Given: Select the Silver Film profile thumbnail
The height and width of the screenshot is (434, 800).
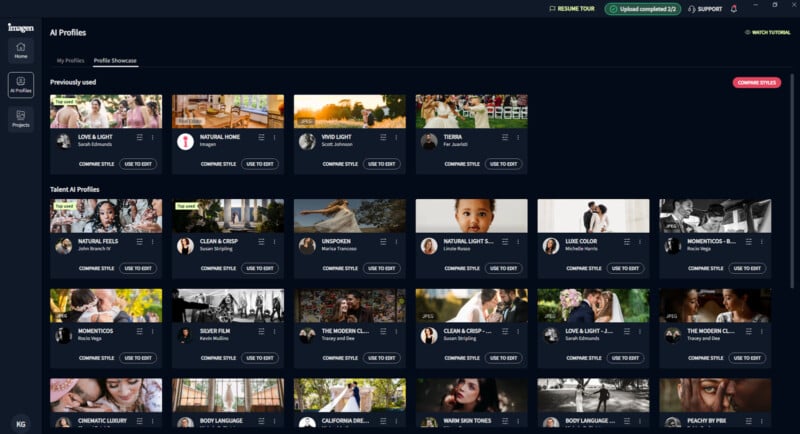Looking at the screenshot, I should pyautogui.click(x=227, y=305).
